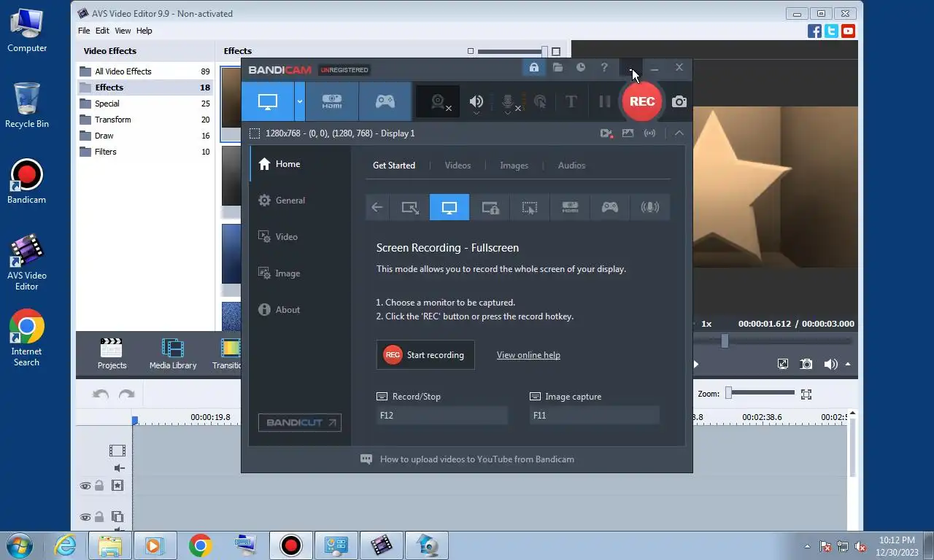Switch to Bandicam Audios tab
The image size is (934, 560).
tap(571, 166)
